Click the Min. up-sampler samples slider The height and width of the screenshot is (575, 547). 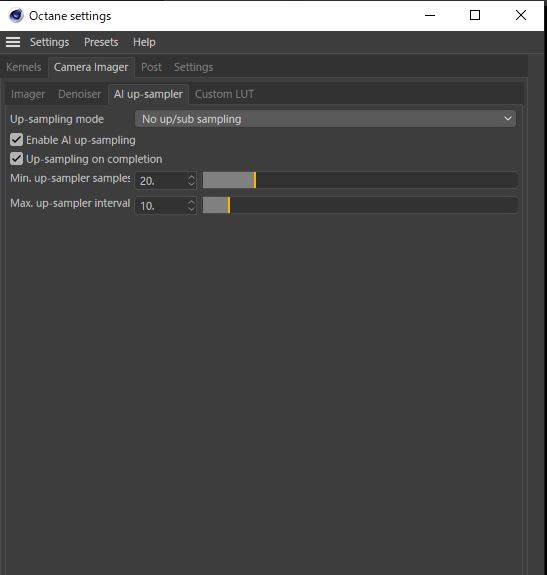360,180
